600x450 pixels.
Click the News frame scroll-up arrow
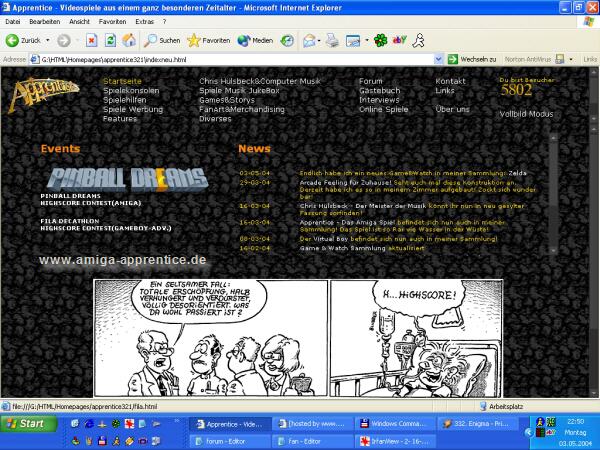click(x=553, y=137)
